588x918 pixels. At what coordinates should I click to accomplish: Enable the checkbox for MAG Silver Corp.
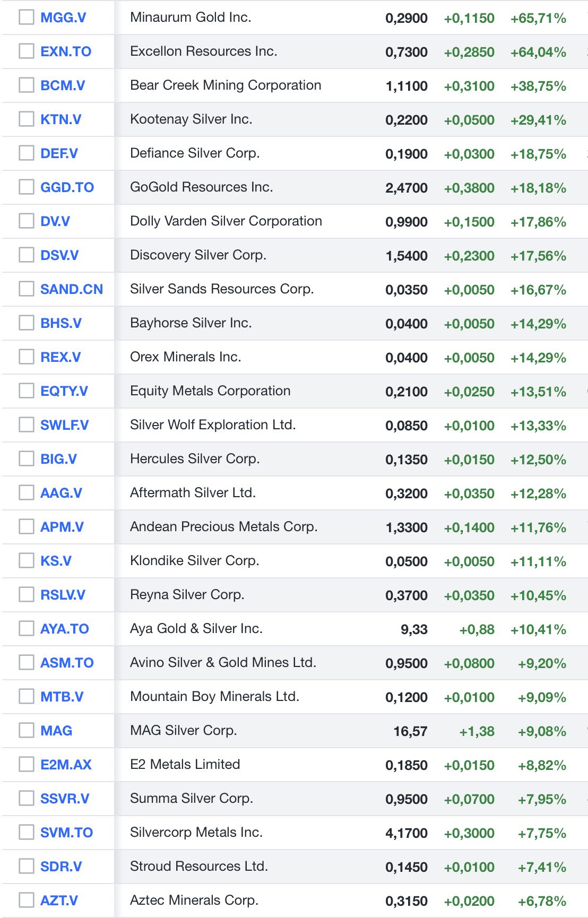point(27,731)
